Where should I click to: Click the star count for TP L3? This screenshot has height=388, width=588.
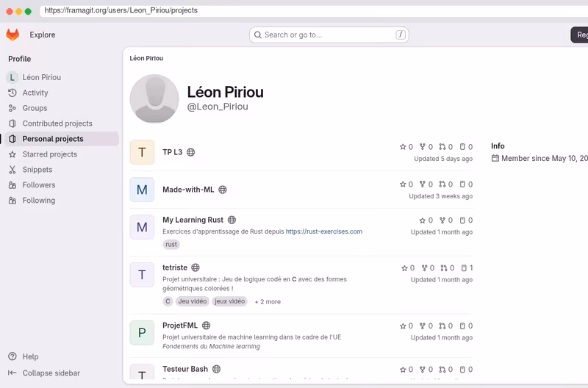click(406, 147)
